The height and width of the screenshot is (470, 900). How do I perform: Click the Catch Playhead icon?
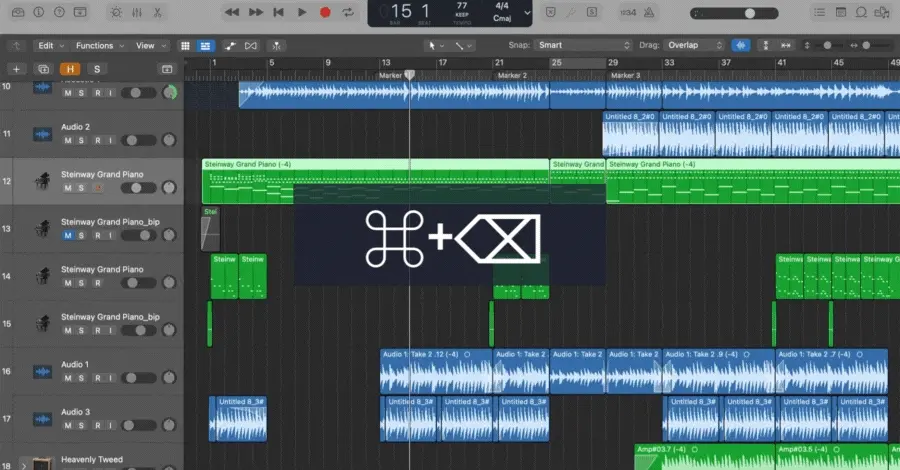[x=276, y=46]
